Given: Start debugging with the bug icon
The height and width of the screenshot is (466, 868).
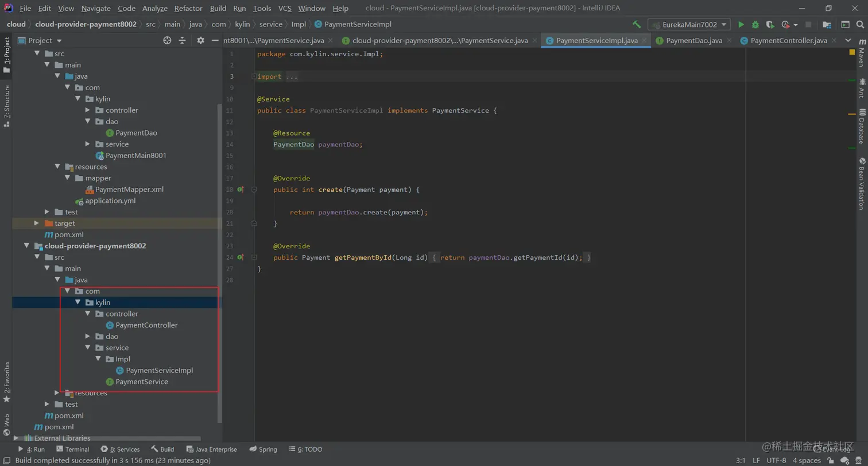Looking at the screenshot, I should pyautogui.click(x=755, y=25).
